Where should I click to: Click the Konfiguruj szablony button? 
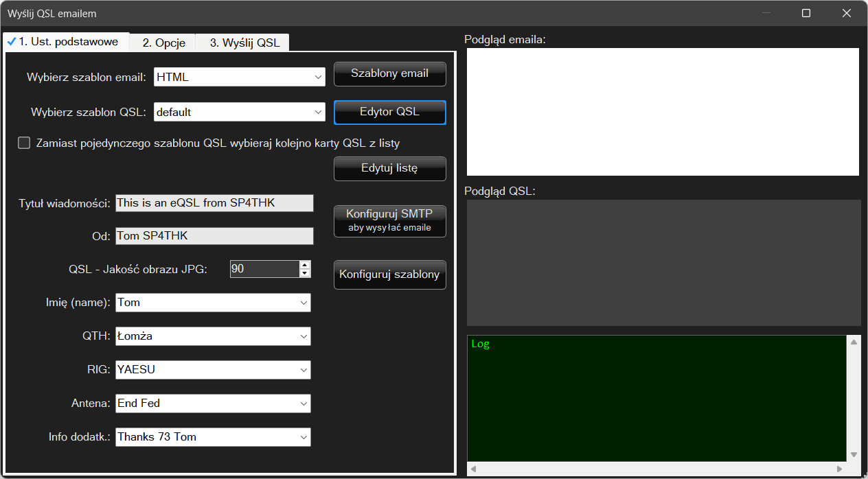(389, 274)
